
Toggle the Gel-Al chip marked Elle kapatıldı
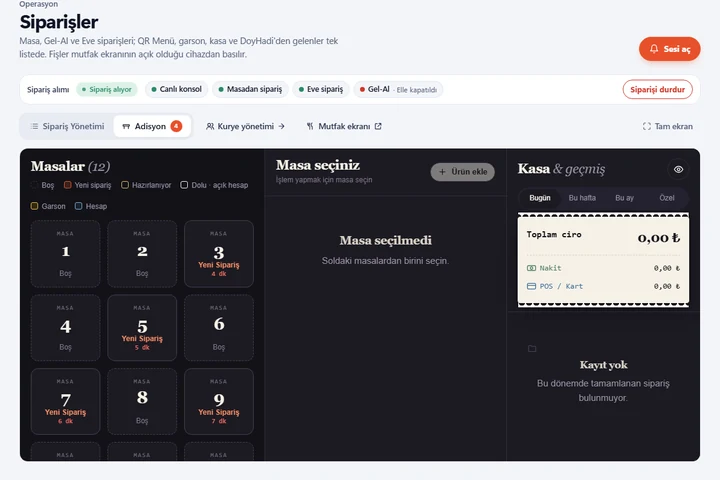398,89
